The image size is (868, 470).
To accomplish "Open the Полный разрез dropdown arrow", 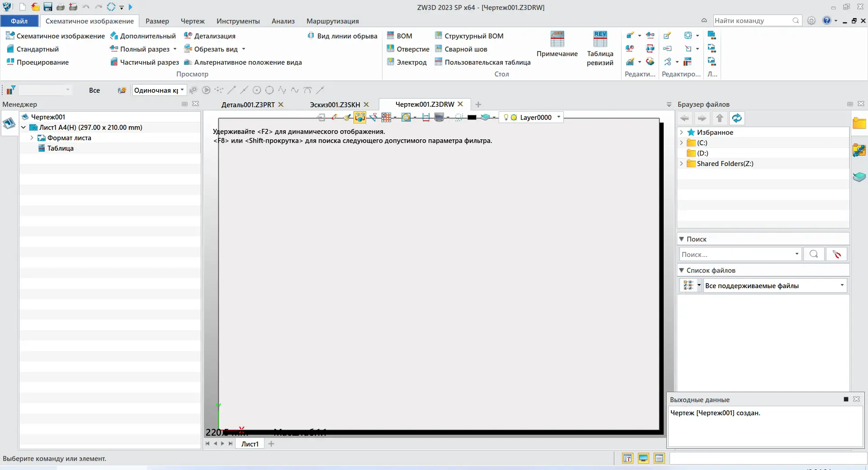I will [175, 49].
